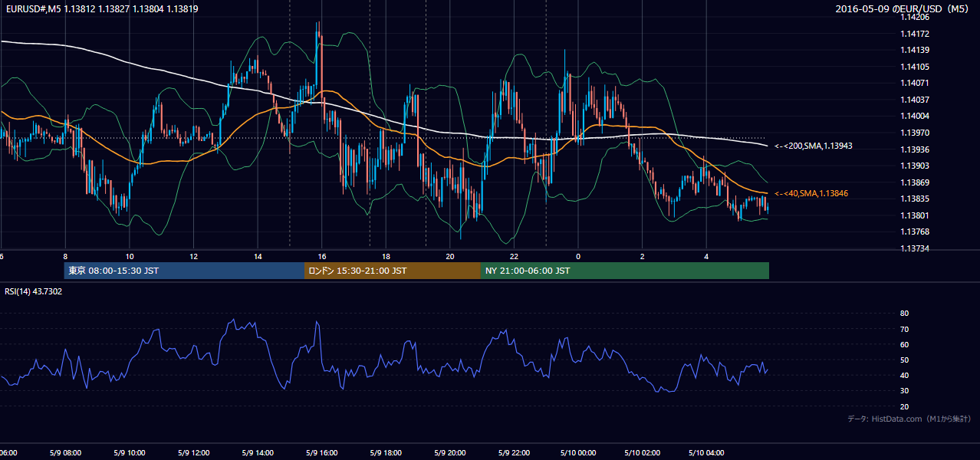Click hour tick 2 below price chart
This screenshot has width=980, height=460.
tap(642, 257)
